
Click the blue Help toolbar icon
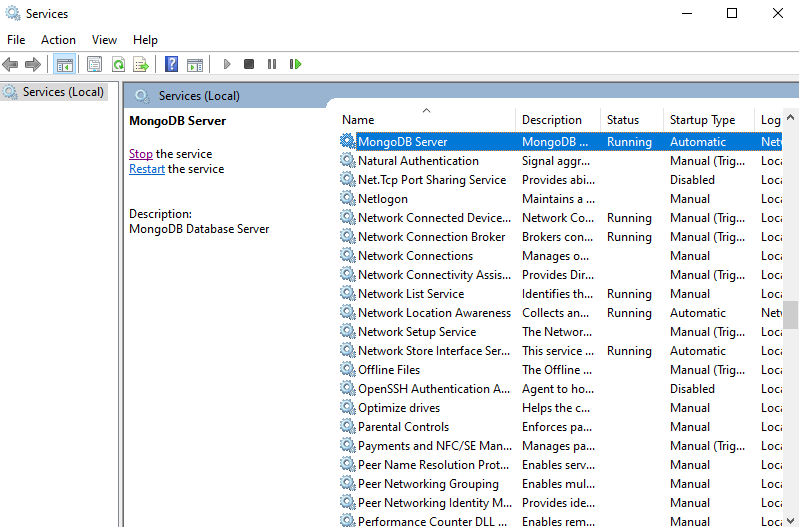(x=171, y=64)
